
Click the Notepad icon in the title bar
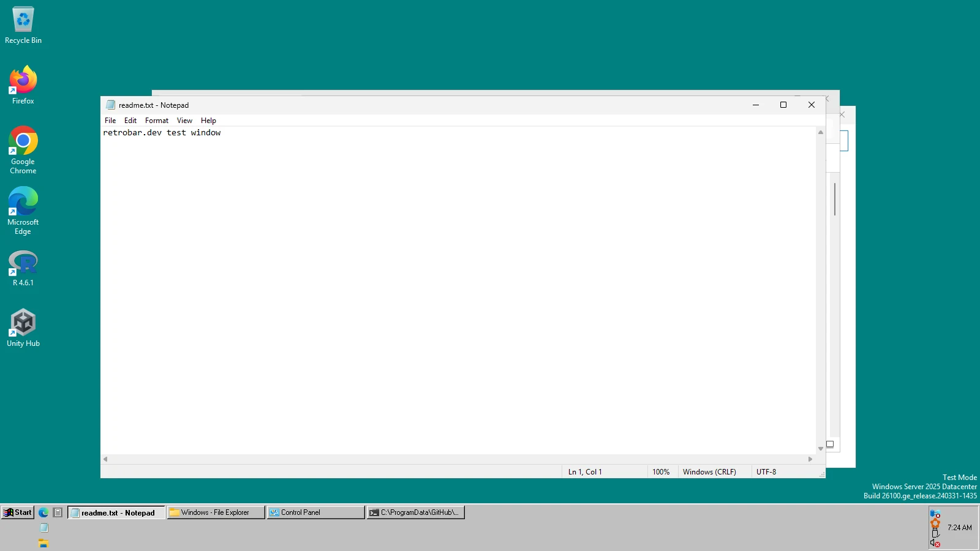(110, 105)
